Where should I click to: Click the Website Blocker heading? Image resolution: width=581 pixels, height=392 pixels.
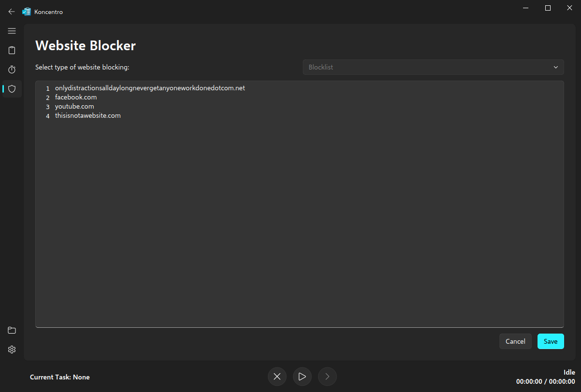point(85,45)
